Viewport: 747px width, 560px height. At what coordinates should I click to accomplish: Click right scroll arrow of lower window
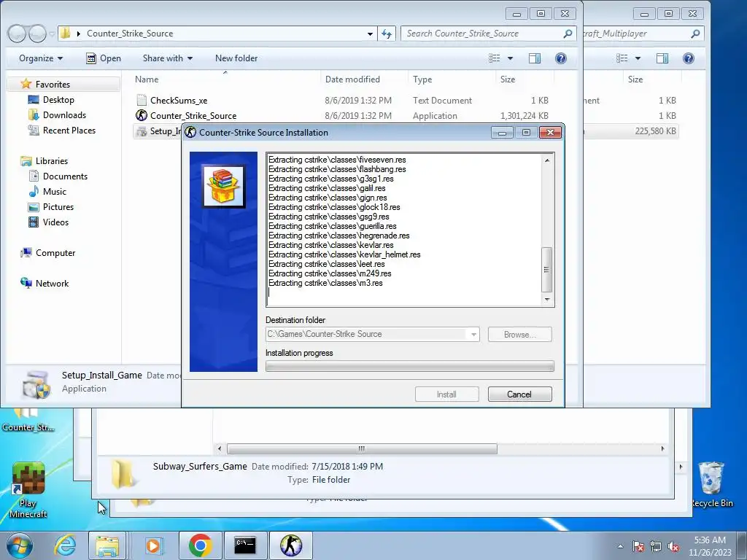[662, 448]
